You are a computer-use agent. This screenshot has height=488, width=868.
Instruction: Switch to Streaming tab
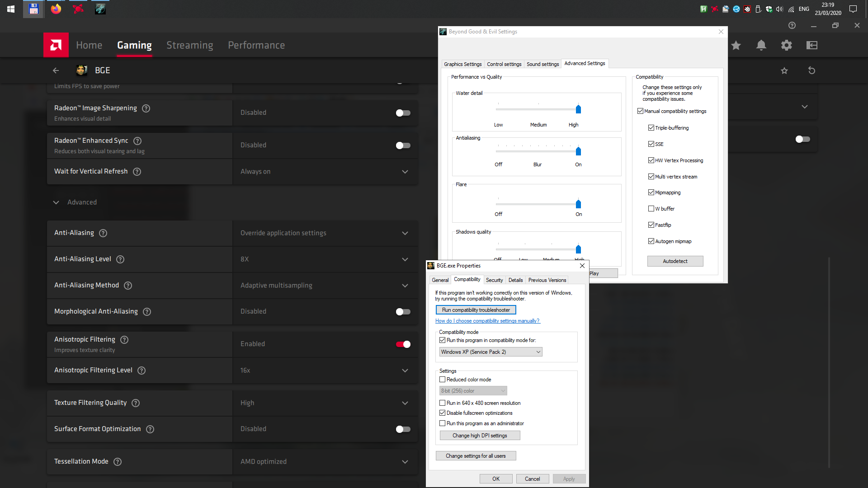(190, 45)
